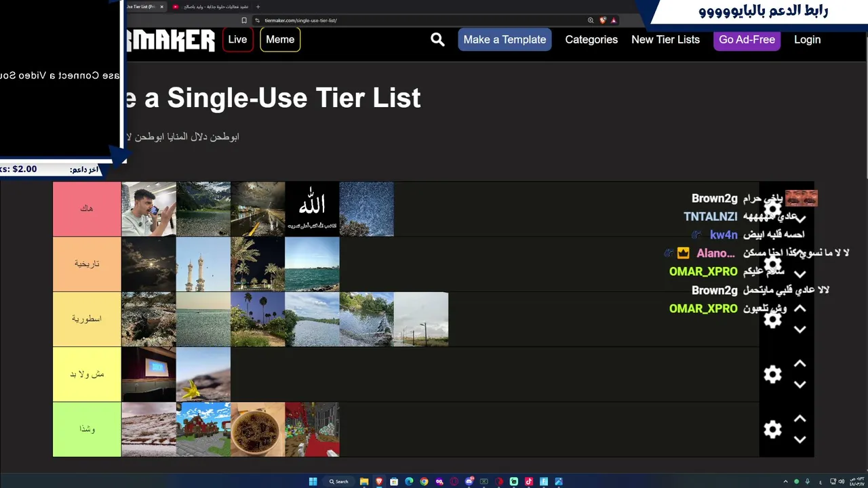This screenshot has width=868, height=488.
Task: Select the night palm trees image in تاريخية row
Action: pyautogui.click(x=258, y=264)
